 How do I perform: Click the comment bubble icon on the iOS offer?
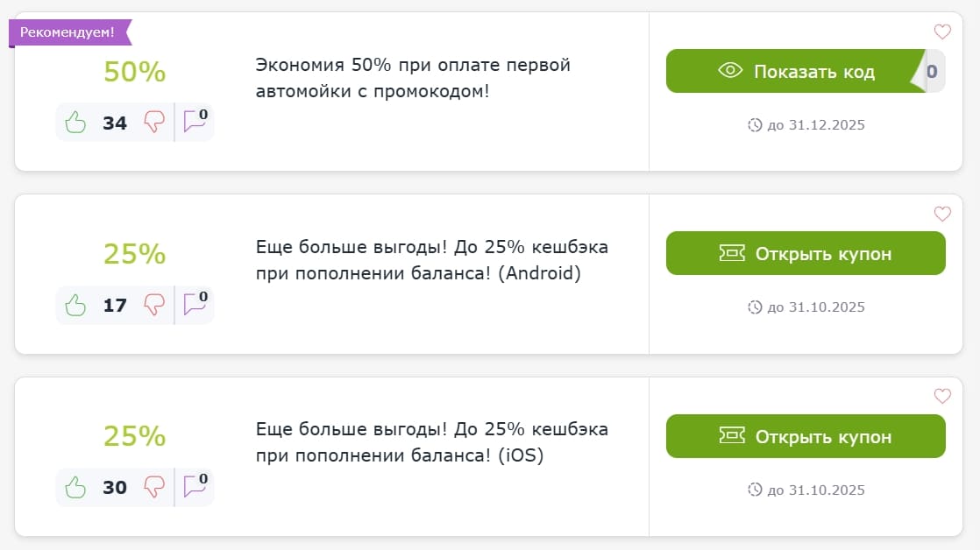(x=194, y=486)
